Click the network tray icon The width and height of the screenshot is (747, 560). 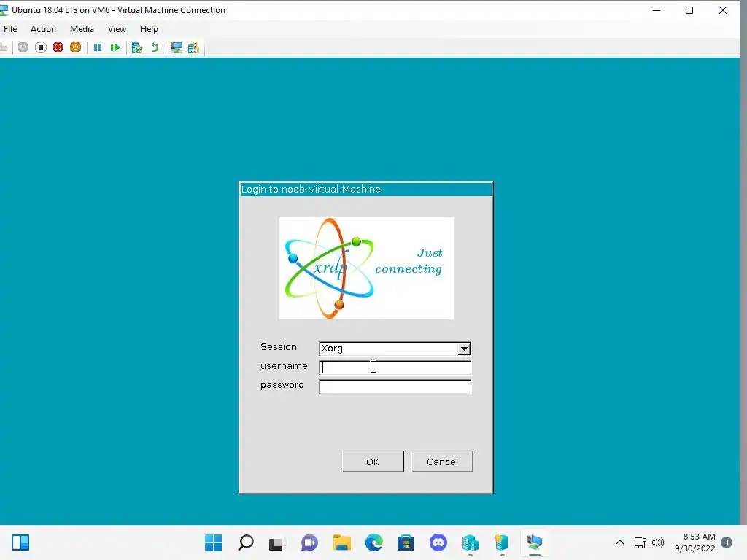640,542
